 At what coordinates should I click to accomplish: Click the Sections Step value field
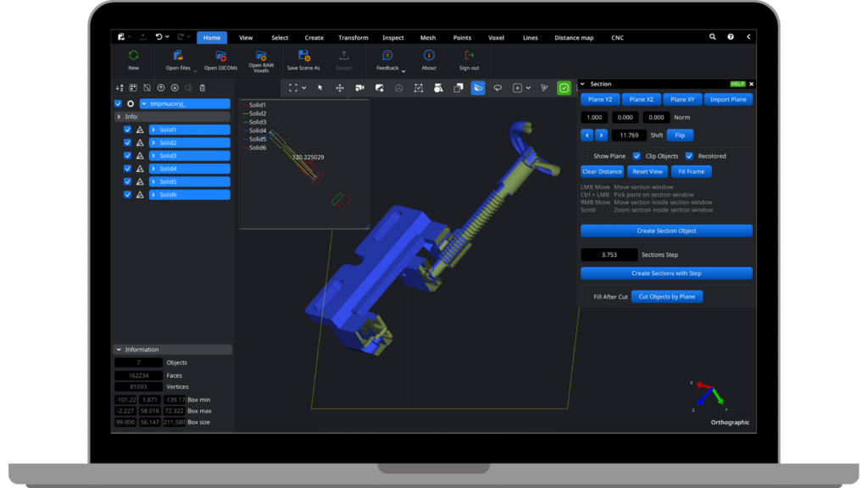(x=608, y=255)
